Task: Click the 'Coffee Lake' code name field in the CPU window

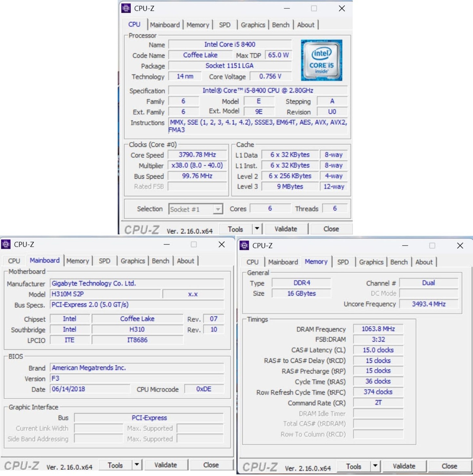Action: click(x=200, y=55)
